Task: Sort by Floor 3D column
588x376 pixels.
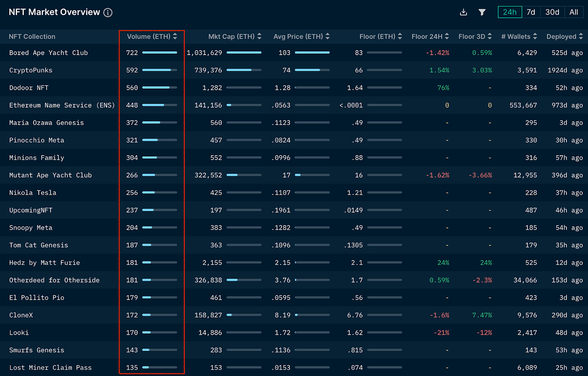Action: click(x=475, y=36)
